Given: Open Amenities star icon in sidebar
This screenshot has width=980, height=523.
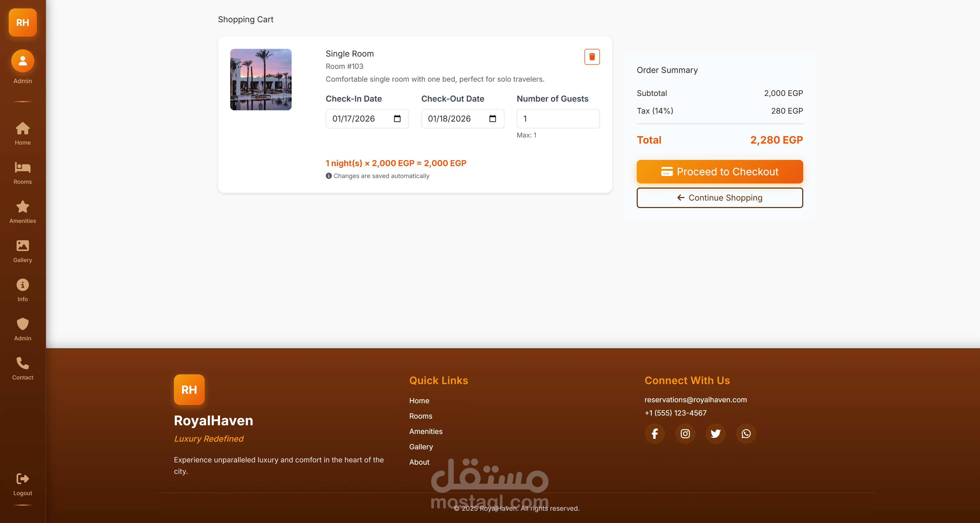Looking at the screenshot, I should (x=23, y=212).
